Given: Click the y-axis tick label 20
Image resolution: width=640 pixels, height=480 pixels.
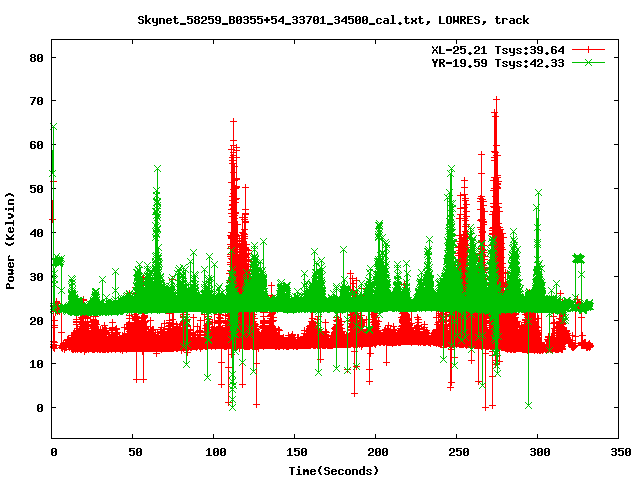Looking at the screenshot, I should click(x=36, y=321).
